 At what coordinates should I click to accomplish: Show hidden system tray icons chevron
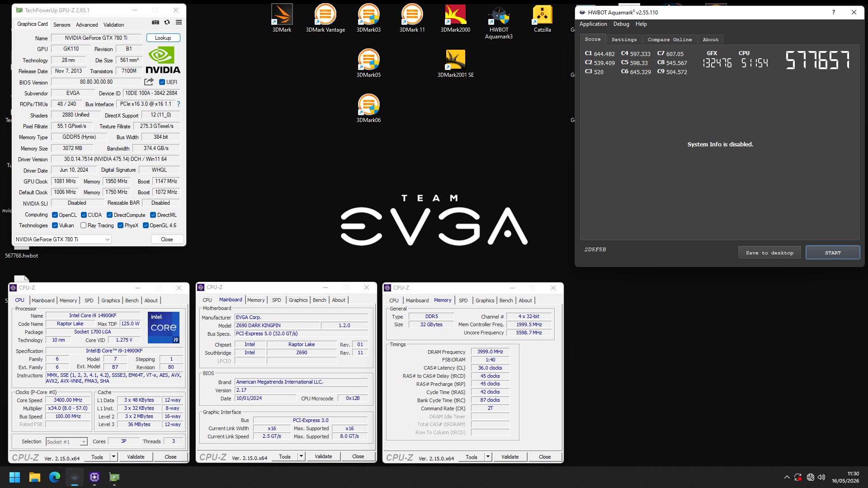(787, 477)
